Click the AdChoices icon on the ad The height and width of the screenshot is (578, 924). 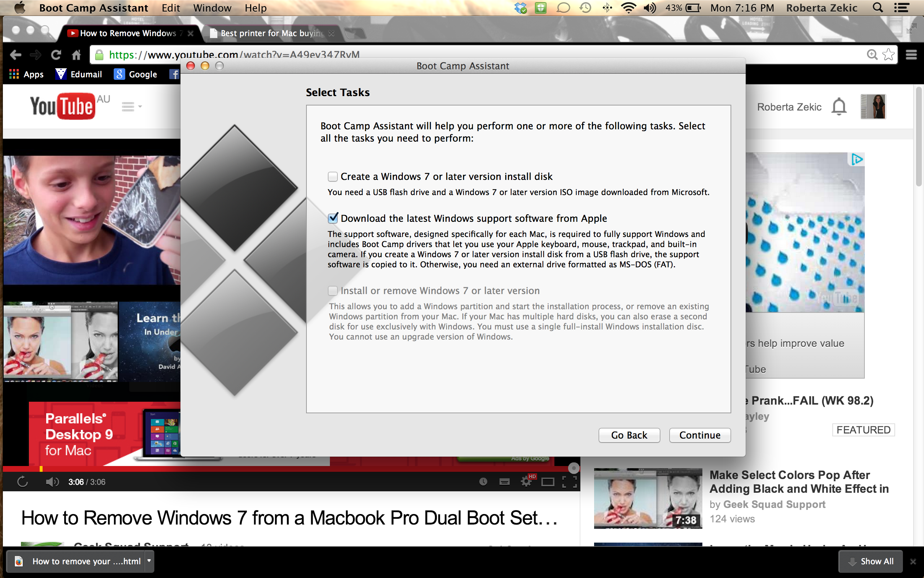(x=857, y=159)
